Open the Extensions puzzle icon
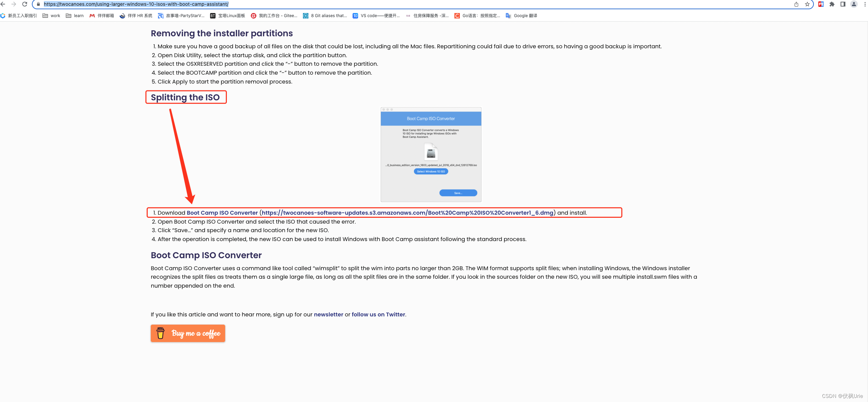This screenshot has width=868, height=402. point(832,4)
